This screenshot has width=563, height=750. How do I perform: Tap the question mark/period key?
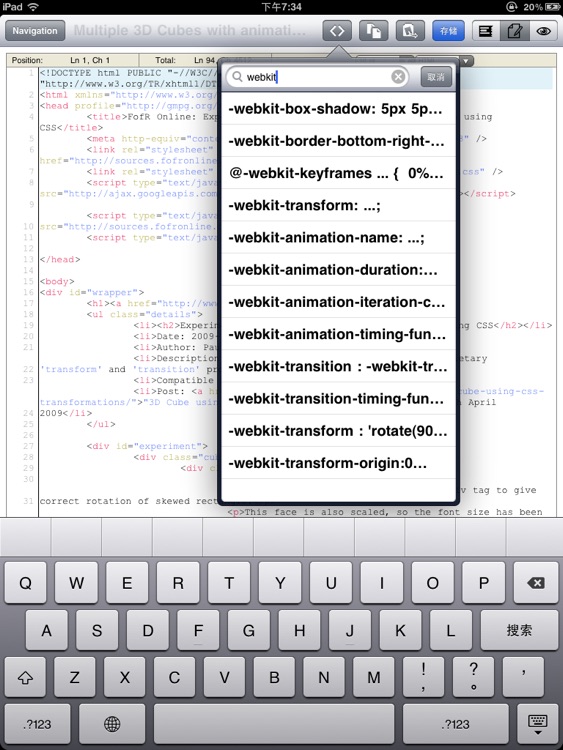pyautogui.click(x=474, y=677)
